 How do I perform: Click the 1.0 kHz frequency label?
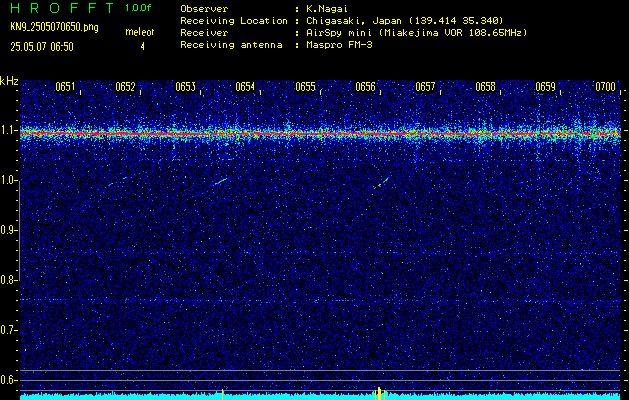point(8,180)
